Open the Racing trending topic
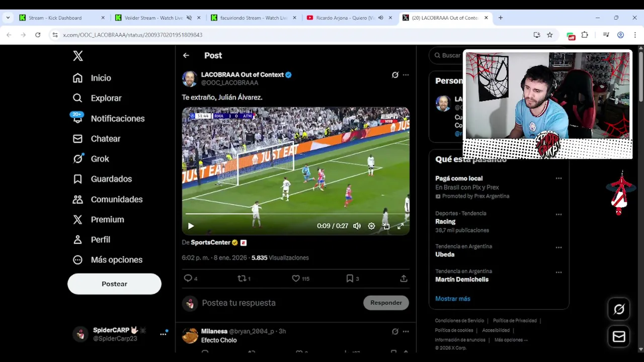Viewport: 644px width, 362px height. [x=445, y=222]
